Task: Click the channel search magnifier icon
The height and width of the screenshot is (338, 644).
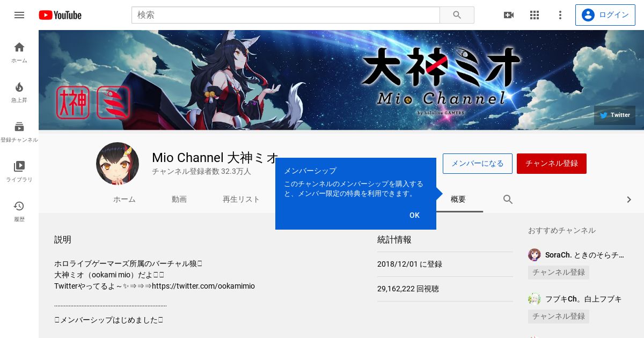Action: (x=508, y=200)
